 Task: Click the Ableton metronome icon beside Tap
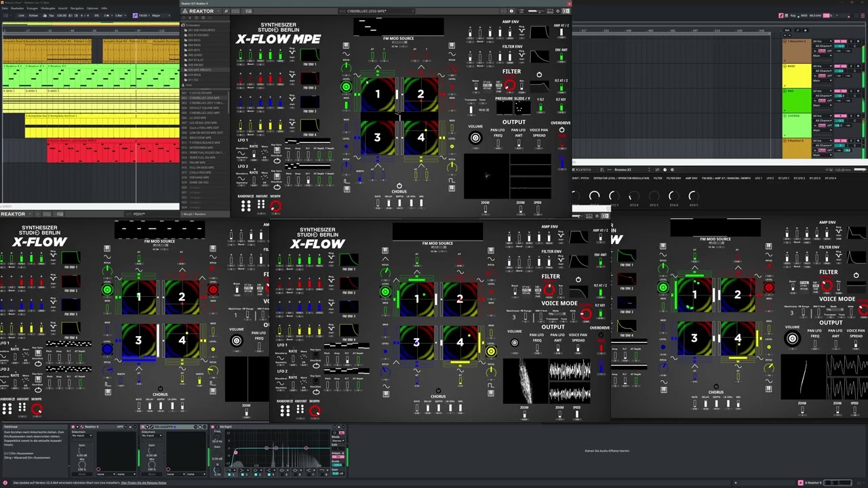45,16
